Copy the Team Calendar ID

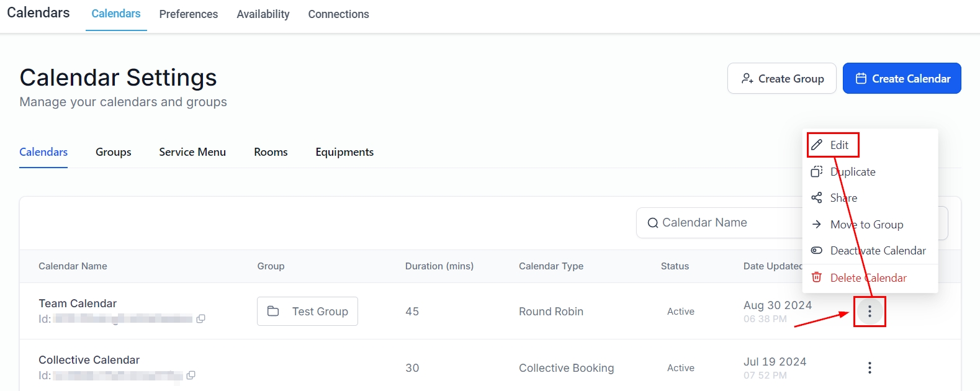tap(200, 319)
